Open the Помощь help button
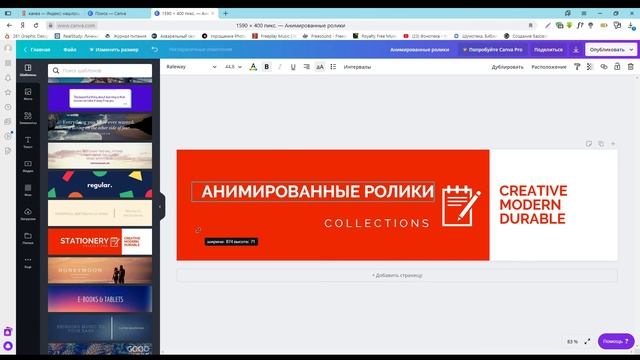The width and height of the screenshot is (640, 360). 616,341
